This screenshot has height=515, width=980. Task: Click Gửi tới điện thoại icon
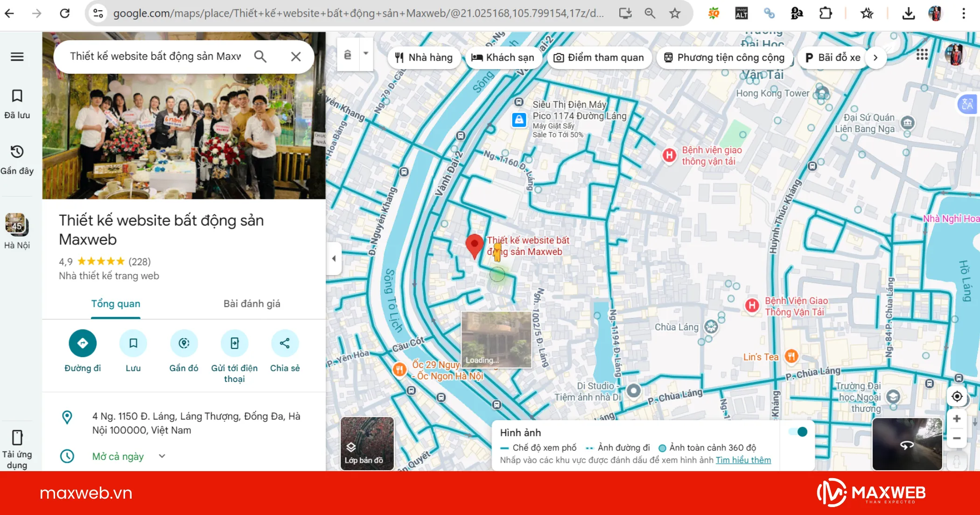234,343
